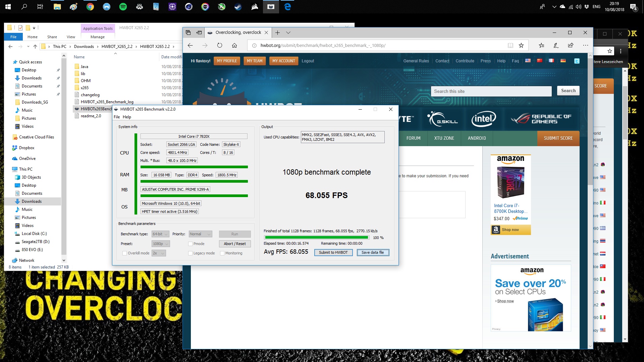
Task: Toggle Monitoring checkbox
Action: tap(222, 253)
